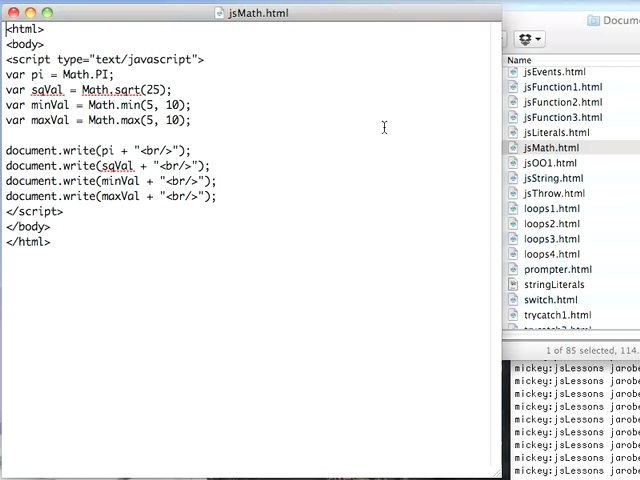Click the file icon next to loops3.html
This screenshot has height=480, width=640.
(513, 239)
